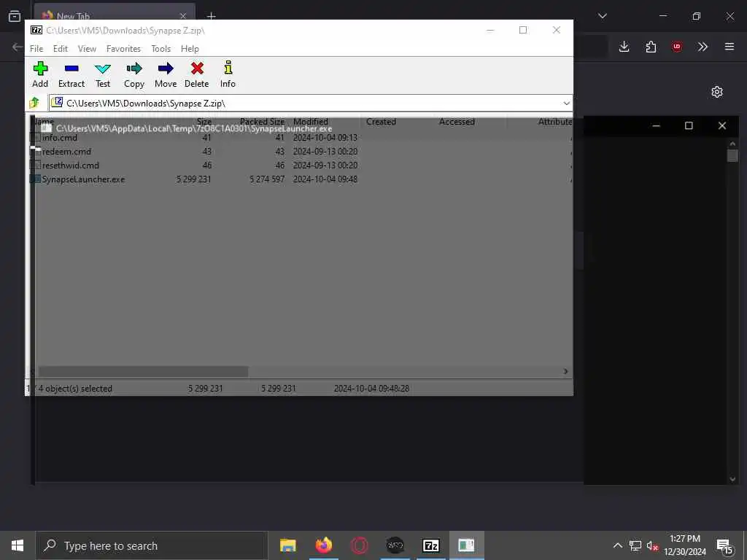The width and height of the screenshot is (747, 560).
Task: Select the redeem.cmd file row
Action: [301, 152]
